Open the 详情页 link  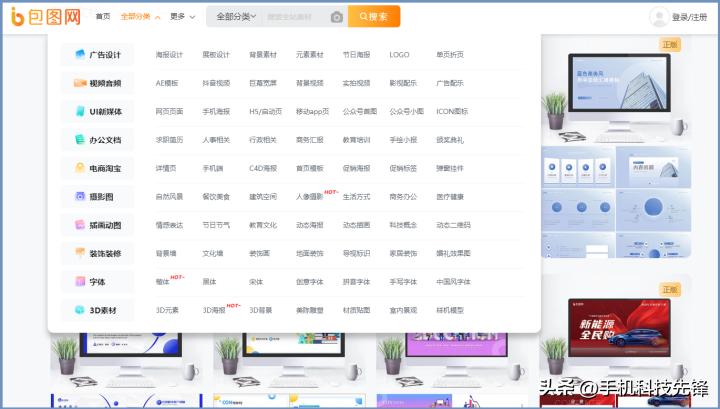coord(166,168)
